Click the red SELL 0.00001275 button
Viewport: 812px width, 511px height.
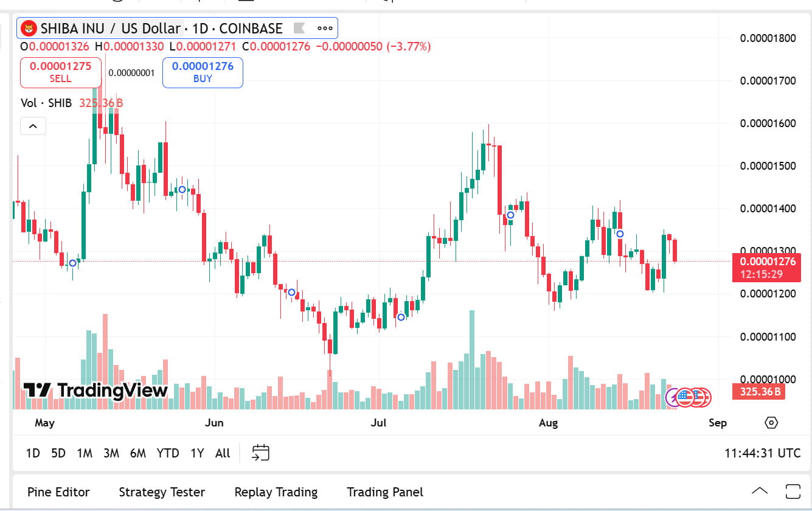(x=60, y=72)
